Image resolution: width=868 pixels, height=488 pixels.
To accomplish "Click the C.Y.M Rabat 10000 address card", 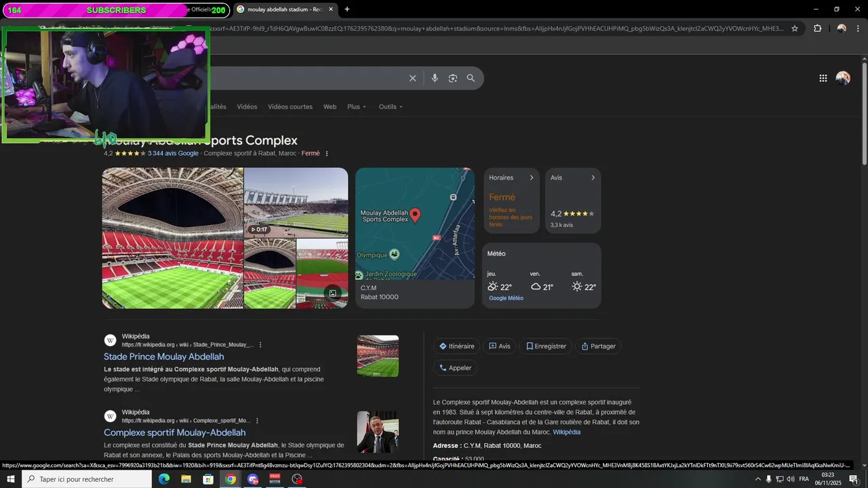I will [x=415, y=293].
